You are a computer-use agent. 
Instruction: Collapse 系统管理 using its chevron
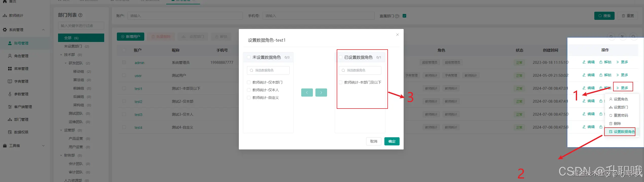coord(43,30)
